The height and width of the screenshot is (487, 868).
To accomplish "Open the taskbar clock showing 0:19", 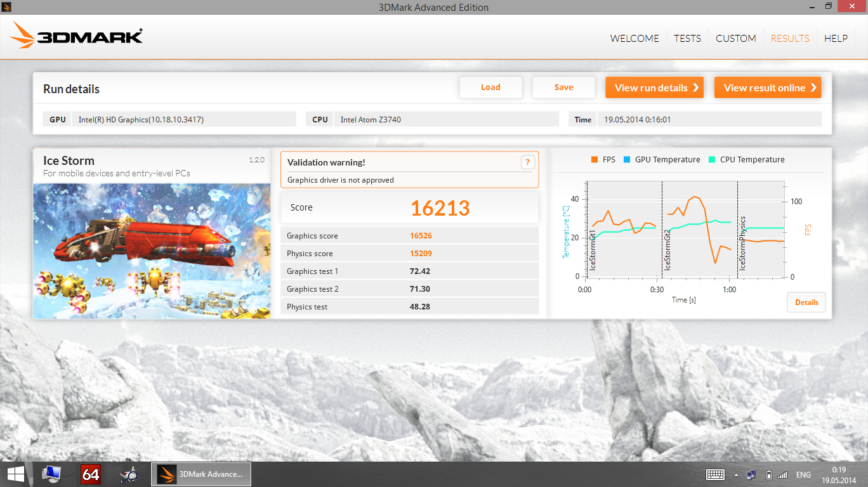I will coord(839,474).
